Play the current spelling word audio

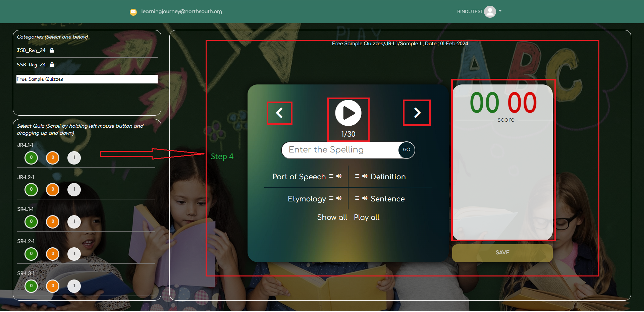348,113
